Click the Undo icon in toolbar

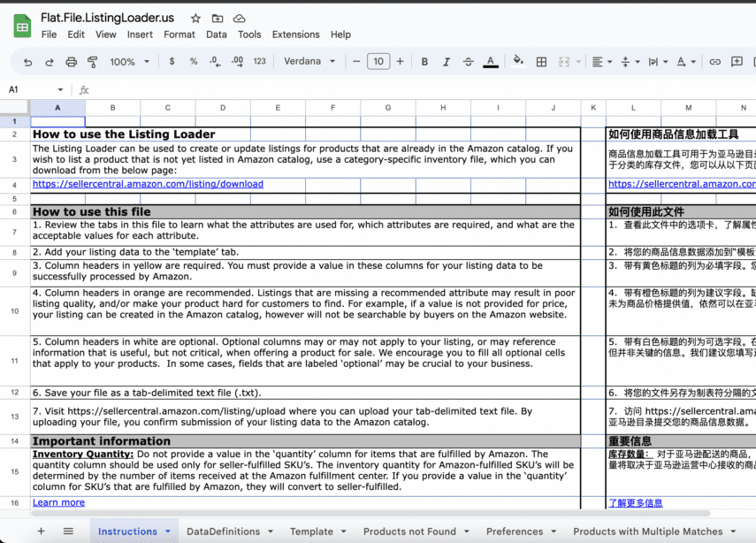tap(28, 62)
